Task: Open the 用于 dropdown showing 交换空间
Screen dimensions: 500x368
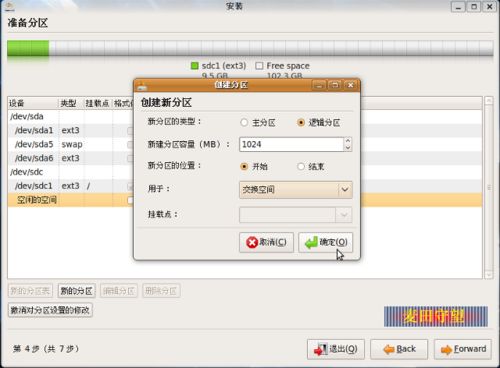Action: click(296, 190)
